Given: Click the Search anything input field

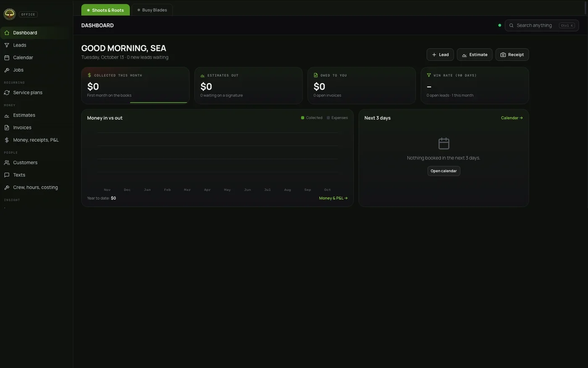Looking at the screenshot, I should pyautogui.click(x=542, y=25).
